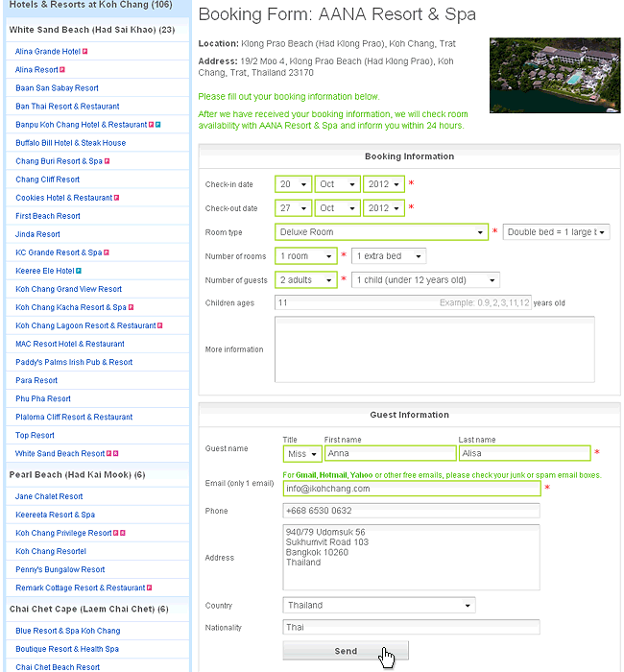
Task: Open the check-in year dropdown
Action: pyautogui.click(x=384, y=184)
